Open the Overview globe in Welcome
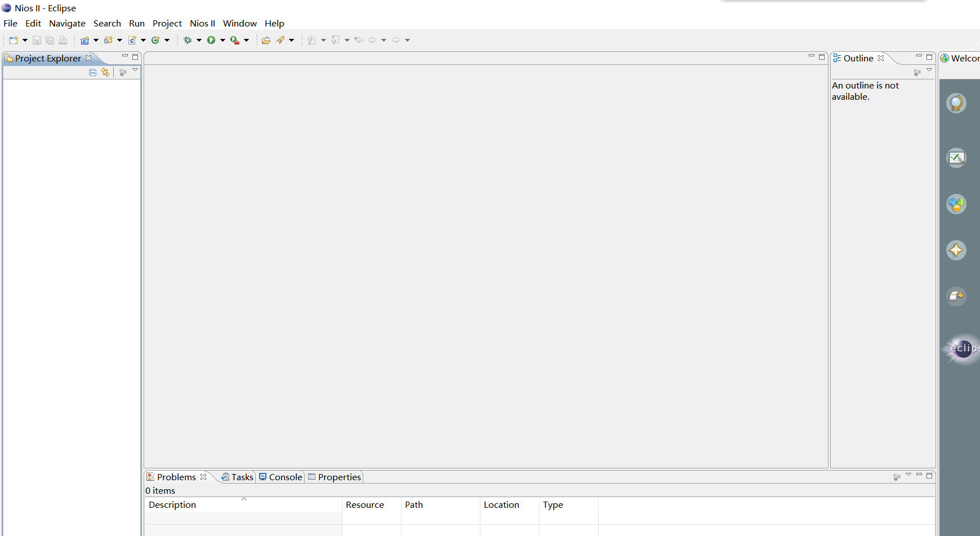This screenshot has width=980, height=536. (x=956, y=103)
